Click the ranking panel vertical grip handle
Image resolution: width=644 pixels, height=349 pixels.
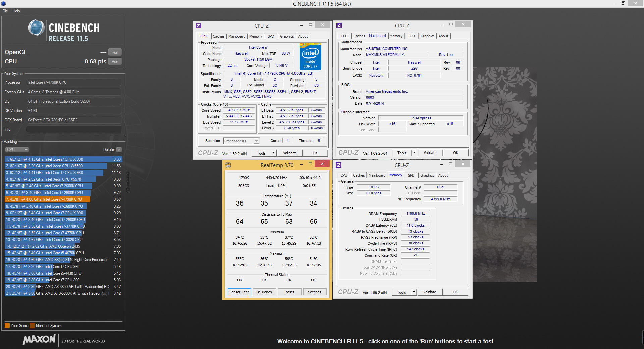coord(128,181)
